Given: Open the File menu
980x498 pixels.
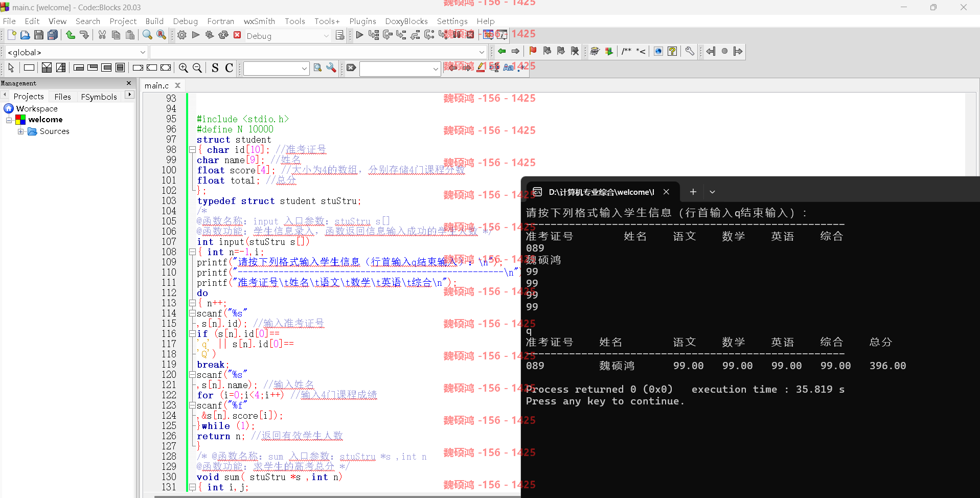Looking at the screenshot, I should point(9,21).
